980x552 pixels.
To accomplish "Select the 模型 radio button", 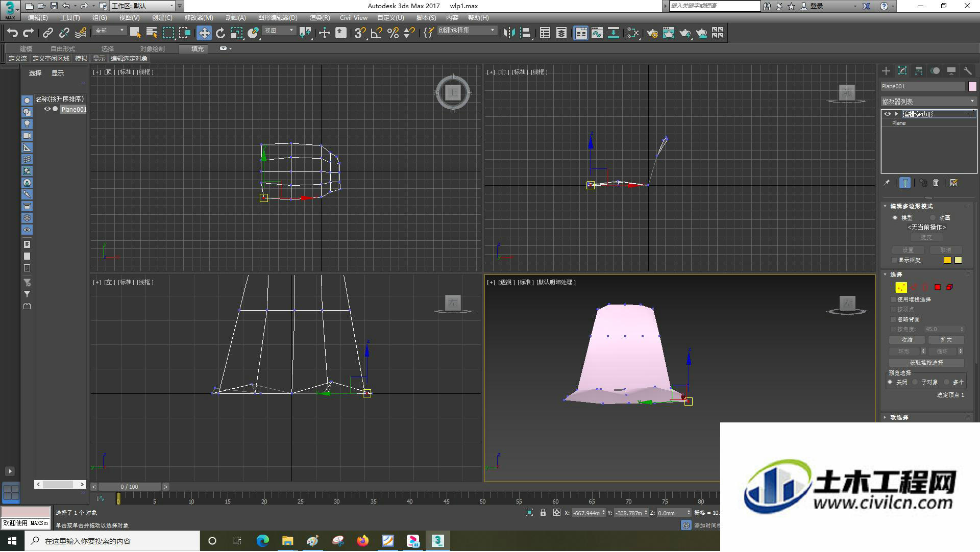I will [x=895, y=218].
